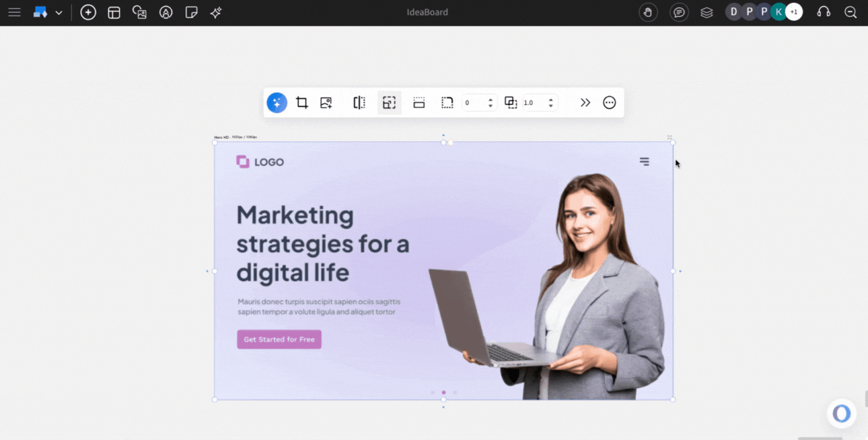Open the three-dots more options menu
This screenshot has height=440, width=868.
[609, 103]
